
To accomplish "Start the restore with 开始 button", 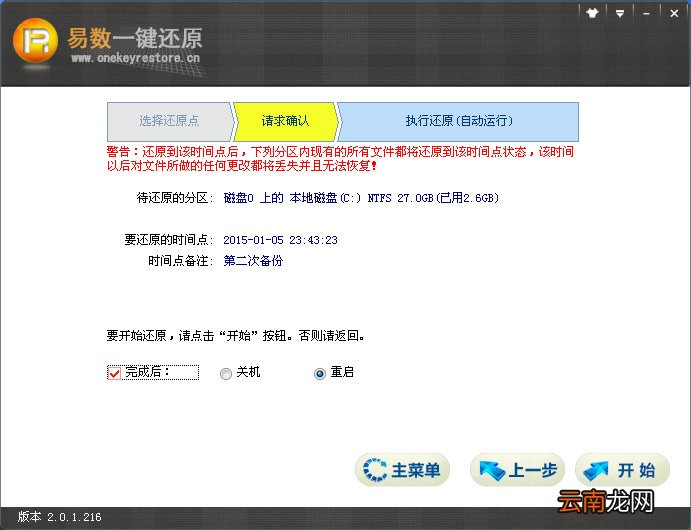I will point(623,470).
